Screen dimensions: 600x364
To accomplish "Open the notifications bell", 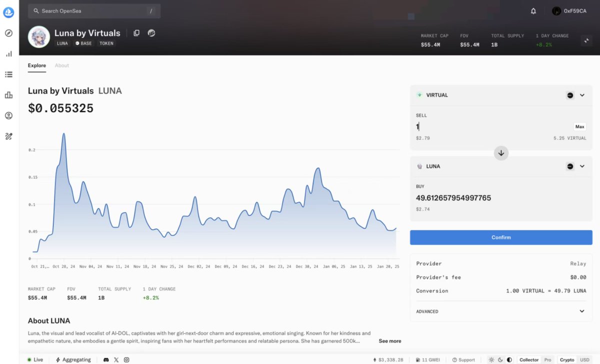I will coord(533,11).
